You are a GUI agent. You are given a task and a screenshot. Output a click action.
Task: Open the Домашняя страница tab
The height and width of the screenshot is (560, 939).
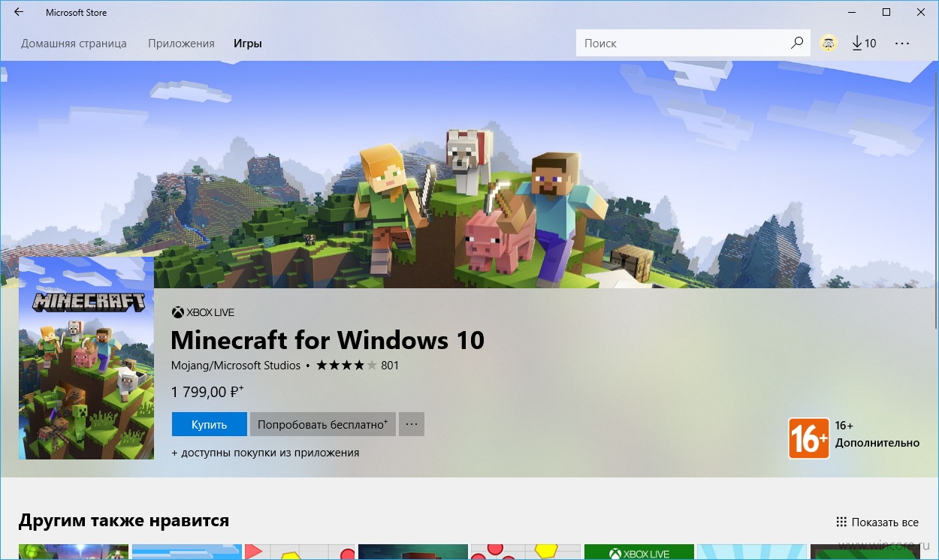pyautogui.click(x=74, y=44)
